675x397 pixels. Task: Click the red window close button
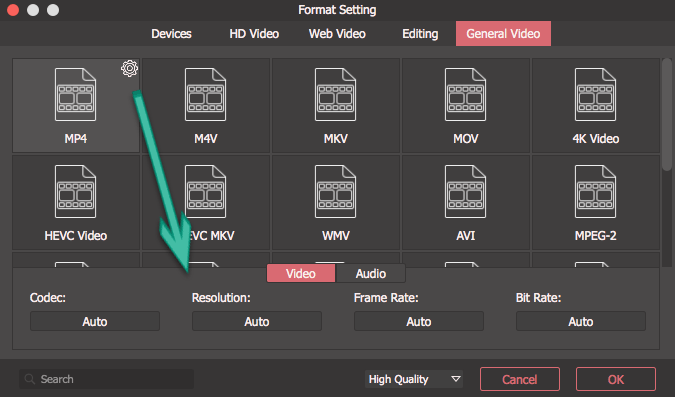pos(13,10)
